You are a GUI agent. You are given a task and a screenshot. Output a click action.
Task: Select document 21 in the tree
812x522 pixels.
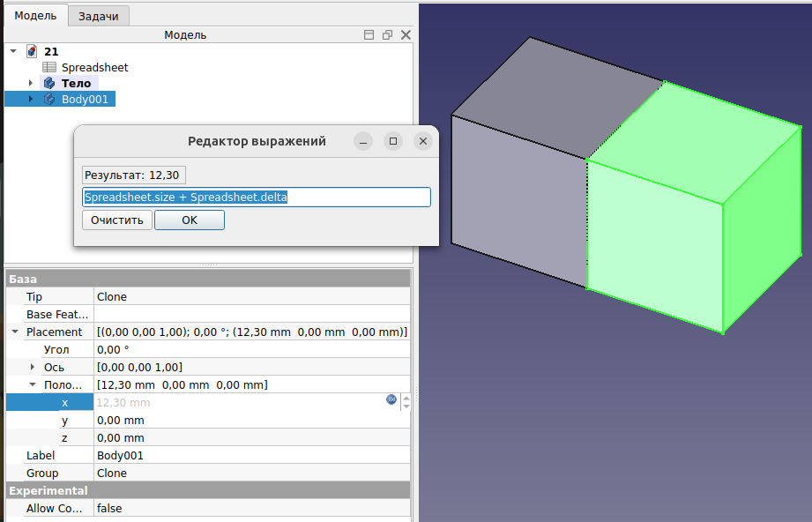tap(51, 51)
